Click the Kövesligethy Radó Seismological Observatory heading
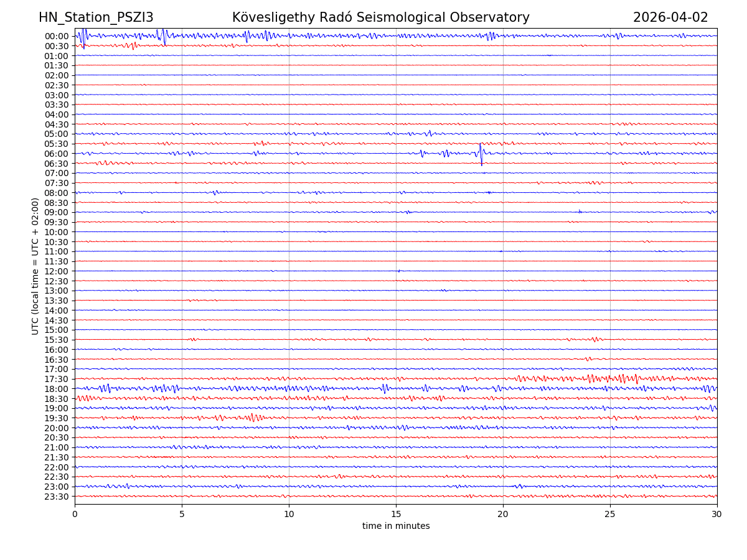Image resolution: width=747 pixels, height=560 pixels. pos(380,17)
